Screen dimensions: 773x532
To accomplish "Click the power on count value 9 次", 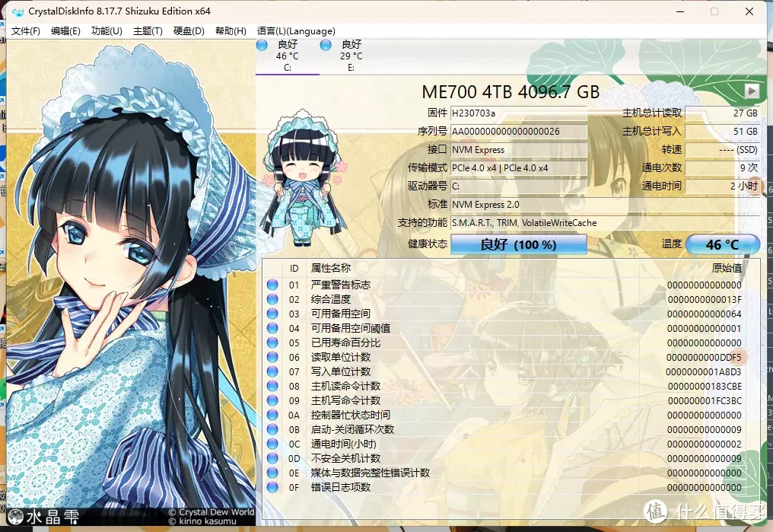I will (x=722, y=168).
